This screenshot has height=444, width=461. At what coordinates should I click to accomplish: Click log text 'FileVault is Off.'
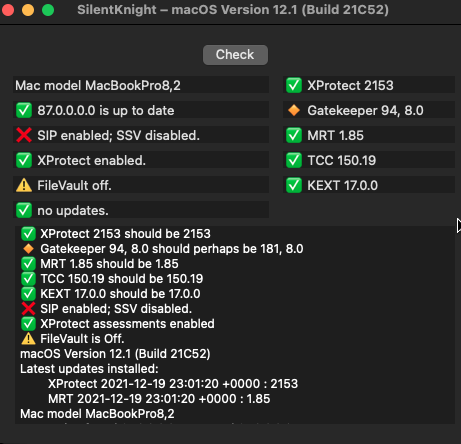[82, 339]
